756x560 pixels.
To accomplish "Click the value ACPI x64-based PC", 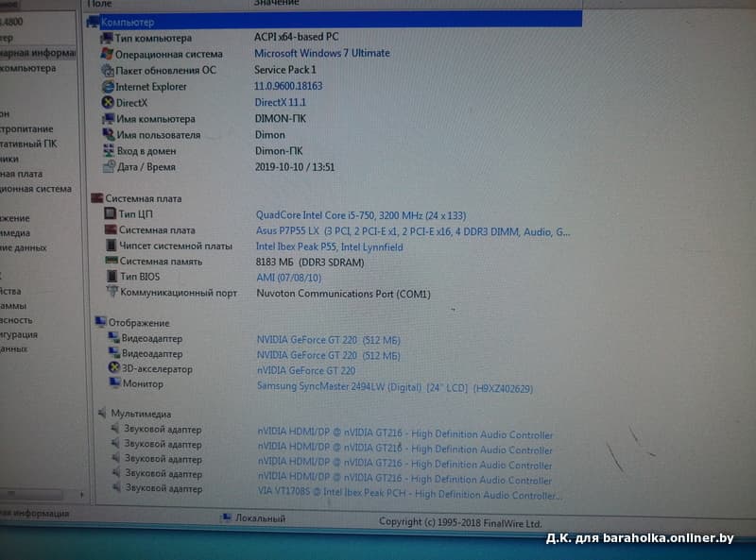I will (296, 37).
